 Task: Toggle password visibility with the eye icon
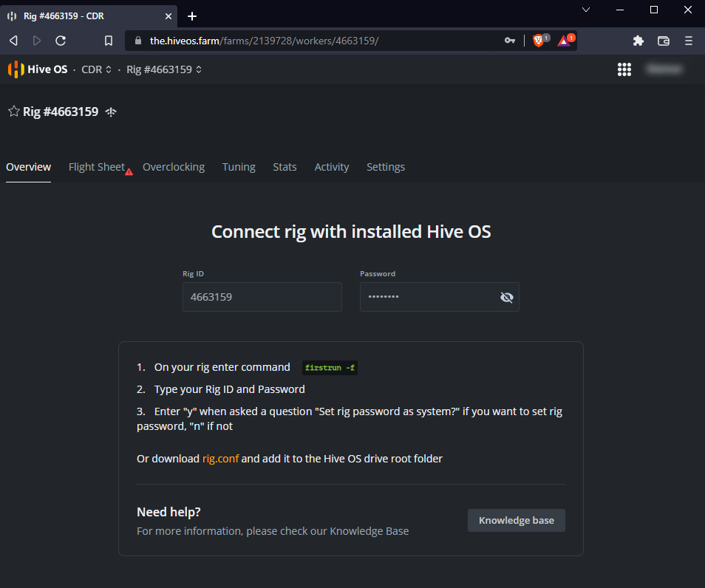point(506,297)
